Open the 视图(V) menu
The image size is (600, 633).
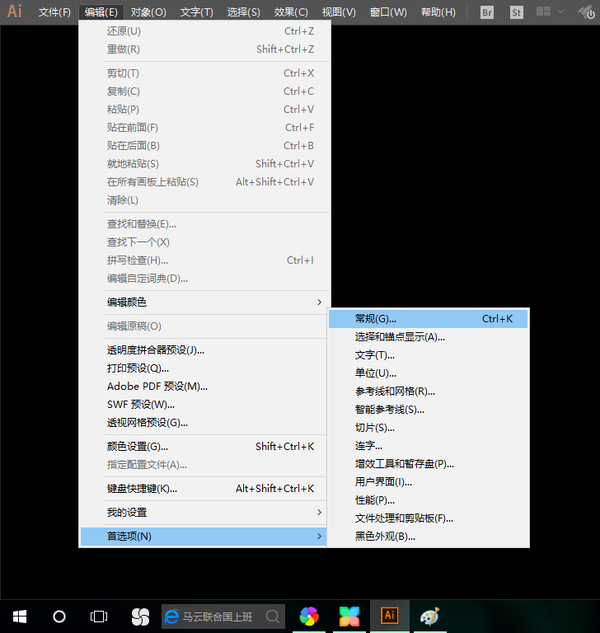[339, 12]
